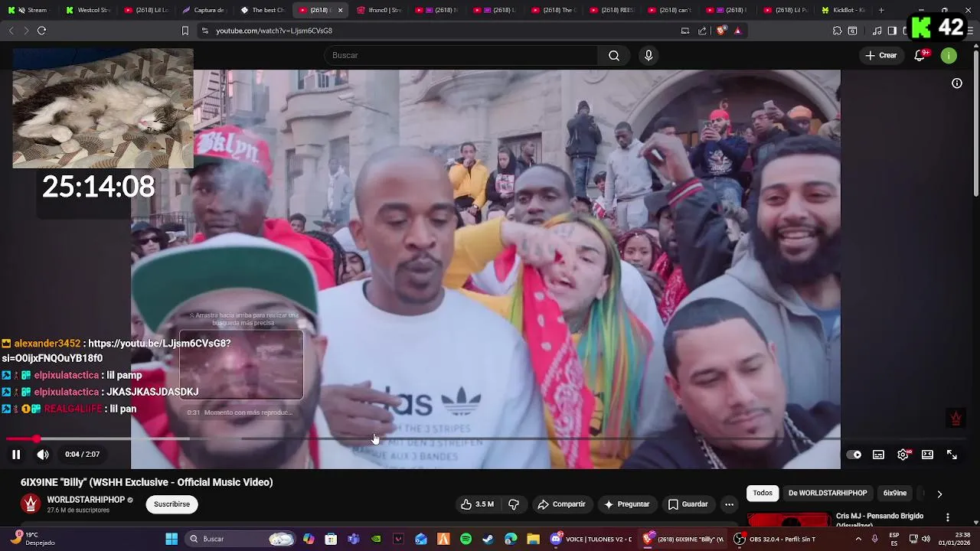Switch to theater mode view
980x551 pixels.
point(927,455)
